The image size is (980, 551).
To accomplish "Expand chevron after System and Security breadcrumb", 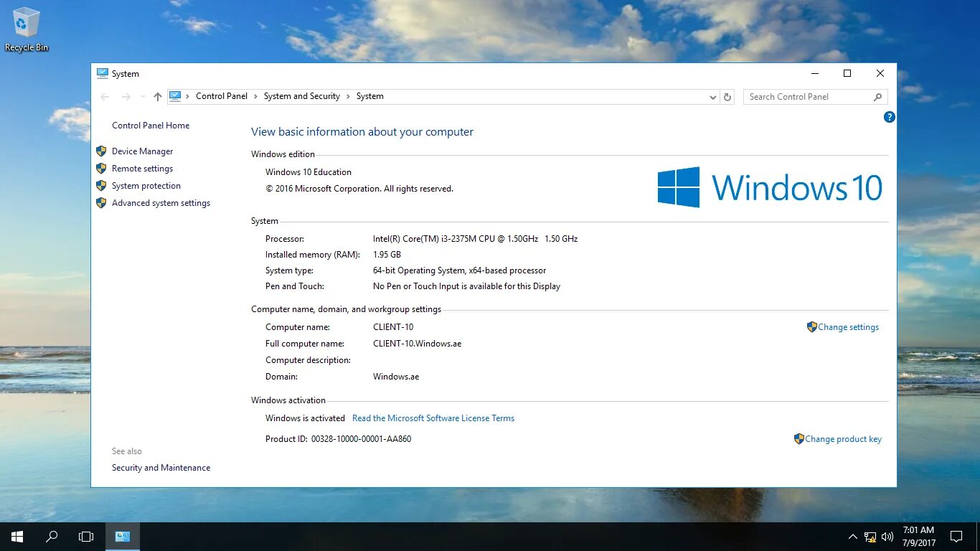I will click(349, 96).
